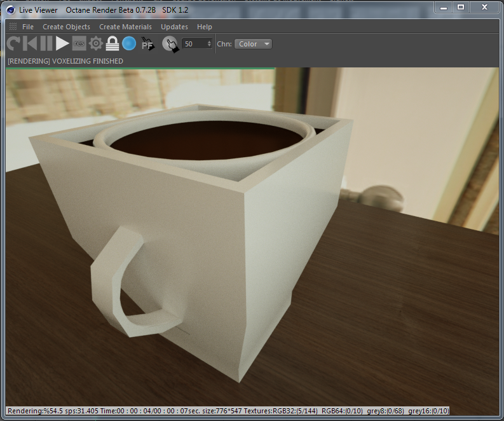This screenshot has width=504, height=421.
Task: Open the Chn Color channel dropdown
Action: [253, 44]
